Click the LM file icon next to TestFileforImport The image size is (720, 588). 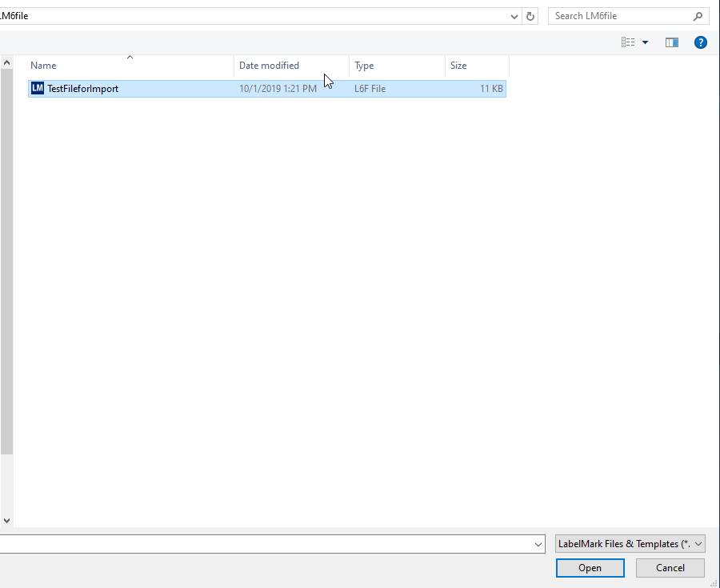(37, 88)
